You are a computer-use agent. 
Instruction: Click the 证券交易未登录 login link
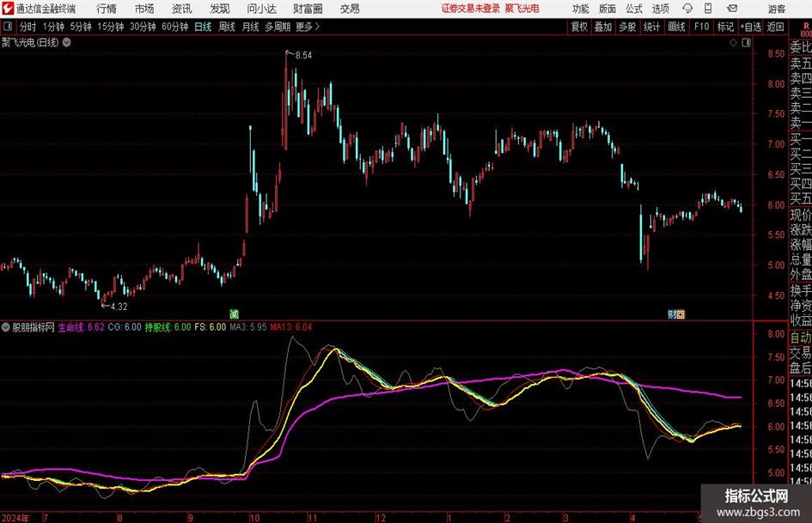[470, 9]
